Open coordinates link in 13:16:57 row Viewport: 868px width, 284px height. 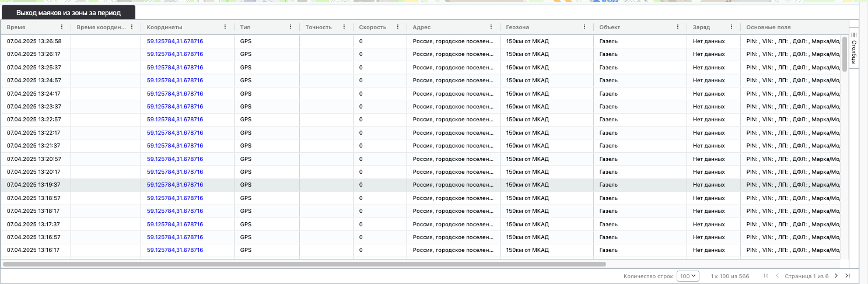click(175, 237)
